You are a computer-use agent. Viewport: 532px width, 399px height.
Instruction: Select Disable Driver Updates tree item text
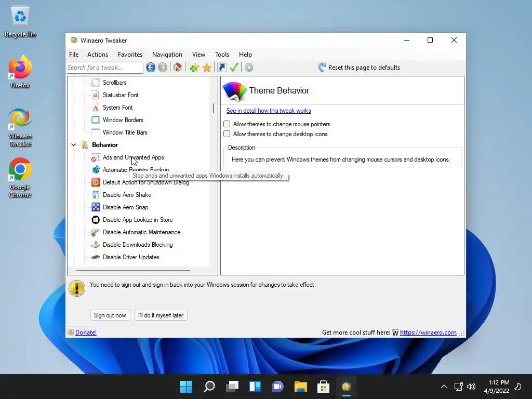pyautogui.click(x=131, y=257)
